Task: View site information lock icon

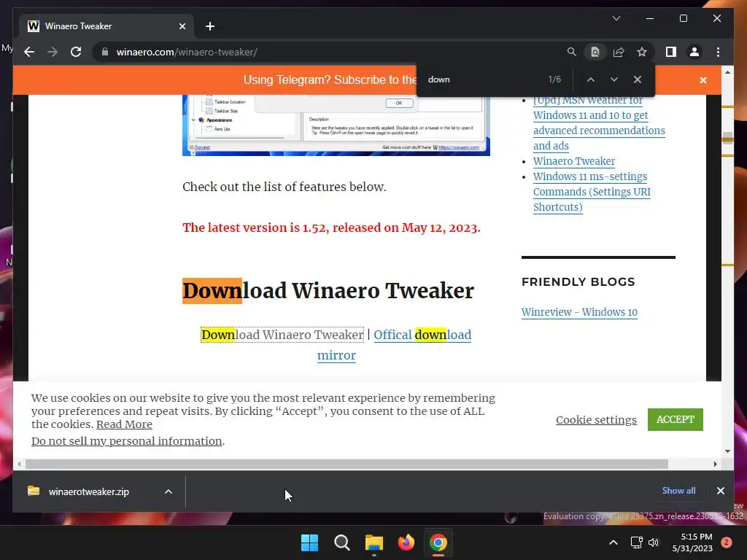Action: pyautogui.click(x=105, y=52)
